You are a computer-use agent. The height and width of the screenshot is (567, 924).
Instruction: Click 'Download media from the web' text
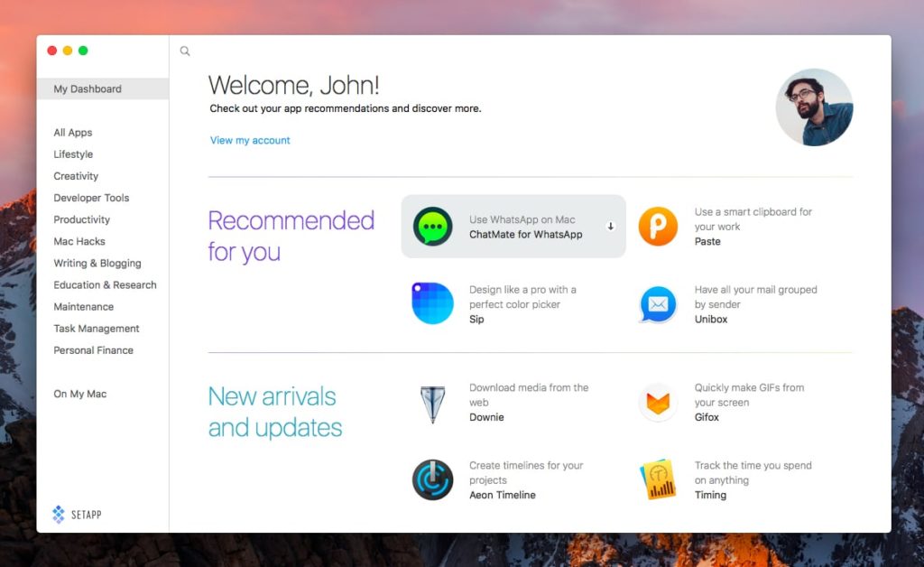coord(529,395)
